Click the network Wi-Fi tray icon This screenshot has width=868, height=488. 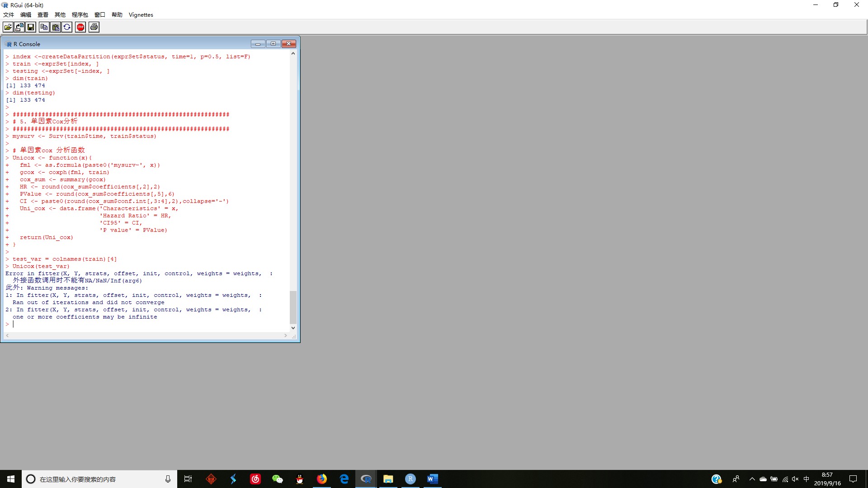point(785,479)
